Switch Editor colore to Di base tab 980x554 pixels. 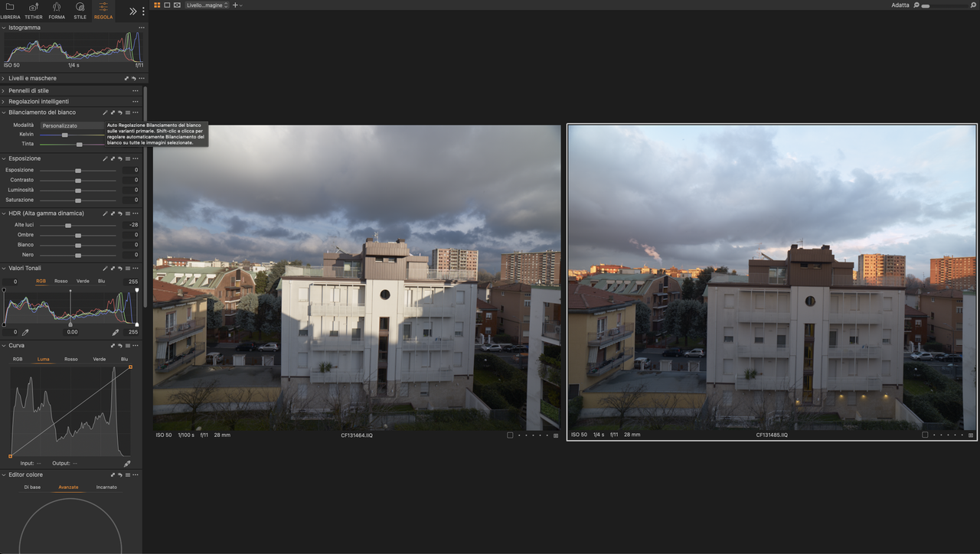point(32,487)
